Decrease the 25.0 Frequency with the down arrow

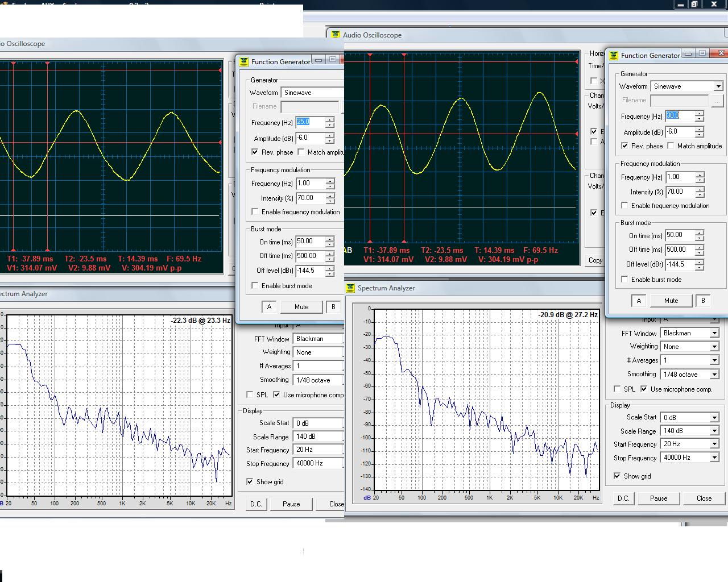click(x=330, y=125)
